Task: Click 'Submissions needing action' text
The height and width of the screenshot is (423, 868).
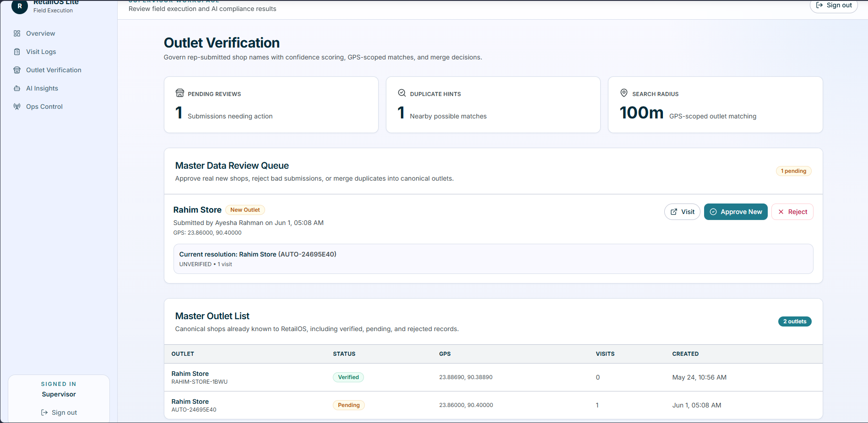Action: point(230,116)
